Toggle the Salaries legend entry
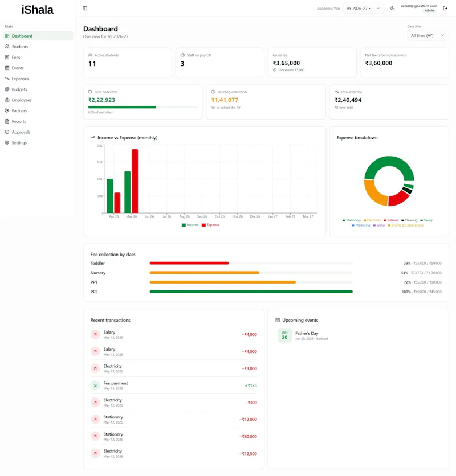This screenshot has width=456, height=476. pos(391,220)
